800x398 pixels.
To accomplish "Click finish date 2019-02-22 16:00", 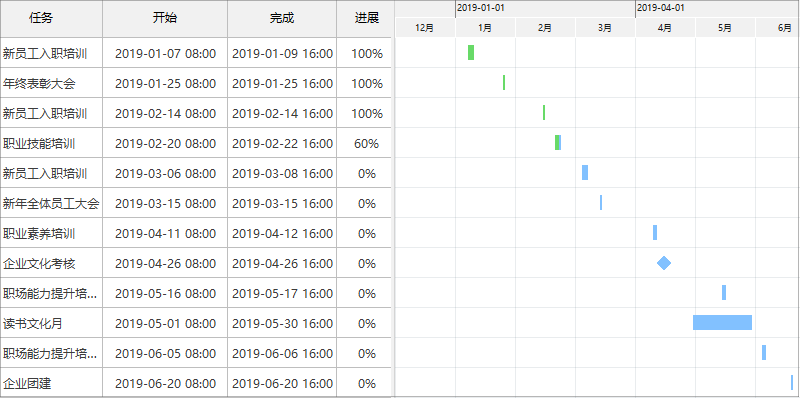I will [282, 143].
